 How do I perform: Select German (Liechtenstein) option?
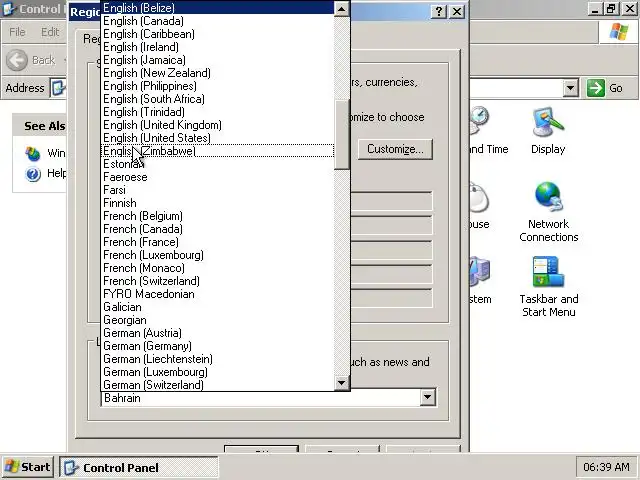(x=217, y=359)
